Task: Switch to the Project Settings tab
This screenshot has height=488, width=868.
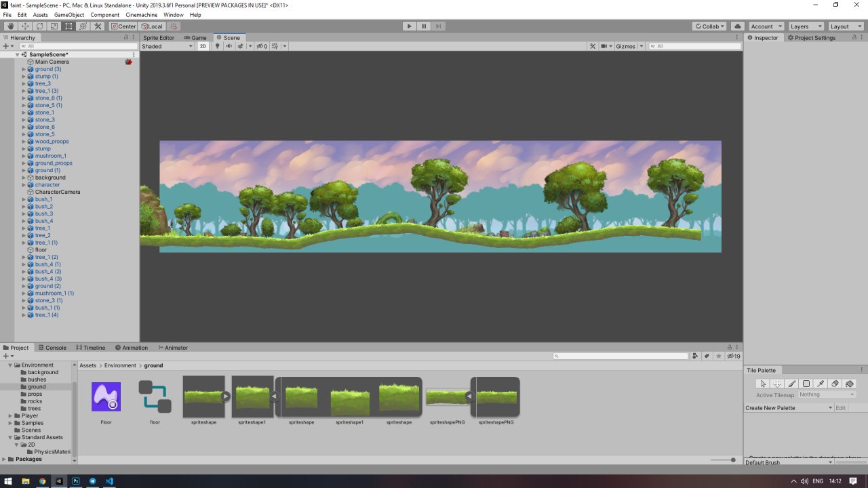Action: coord(812,38)
